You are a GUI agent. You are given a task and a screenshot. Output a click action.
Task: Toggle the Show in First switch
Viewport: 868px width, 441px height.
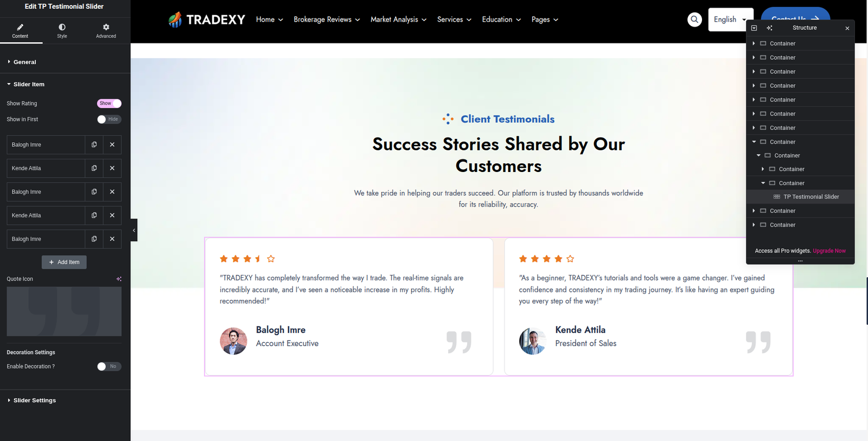(x=109, y=119)
